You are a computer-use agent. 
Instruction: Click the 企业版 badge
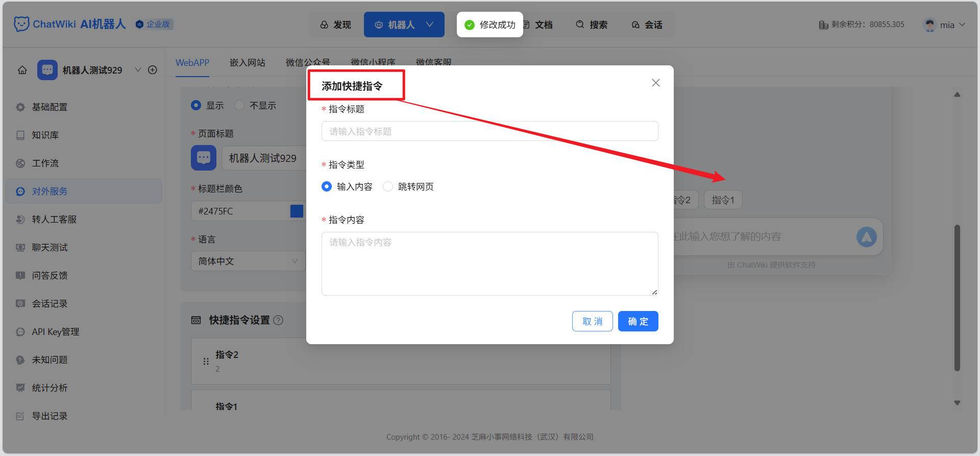tap(155, 24)
